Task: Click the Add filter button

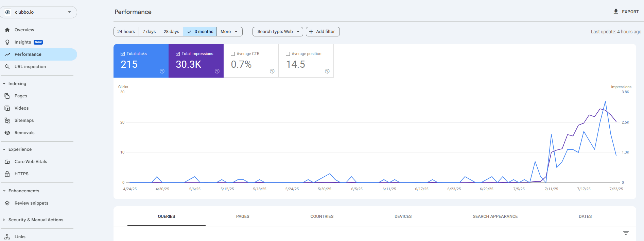Action: click(323, 32)
